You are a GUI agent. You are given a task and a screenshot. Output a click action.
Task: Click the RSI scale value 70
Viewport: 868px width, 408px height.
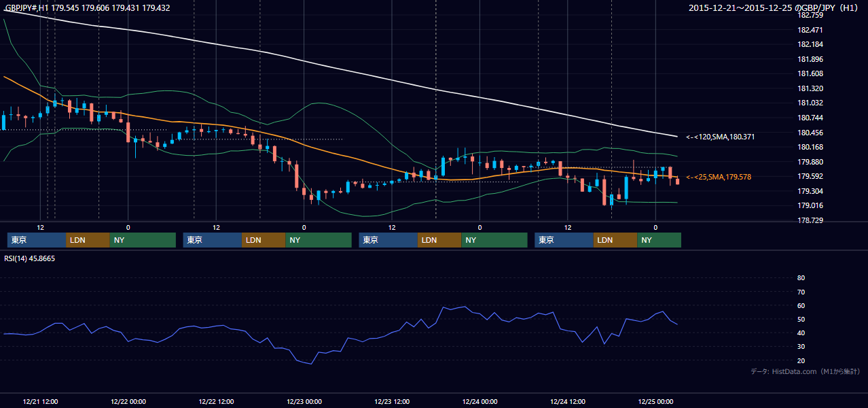click(x=801, y=292)
